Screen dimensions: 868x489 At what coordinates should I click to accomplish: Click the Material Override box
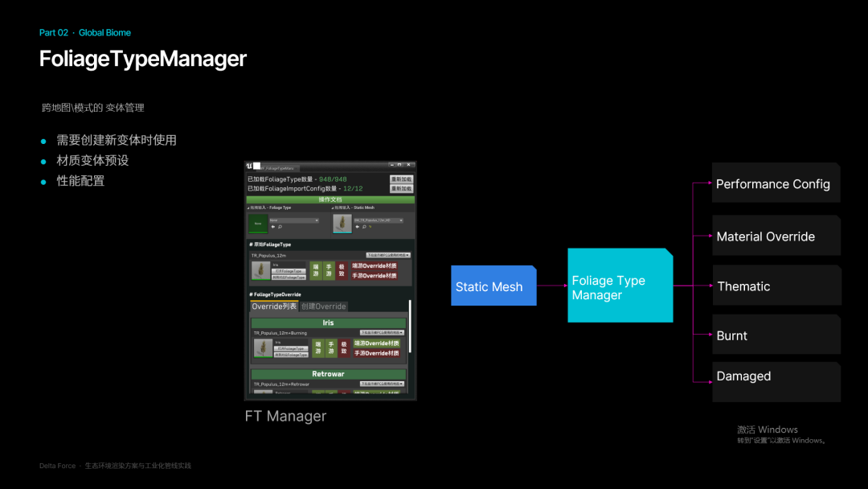tap(776, 236)
